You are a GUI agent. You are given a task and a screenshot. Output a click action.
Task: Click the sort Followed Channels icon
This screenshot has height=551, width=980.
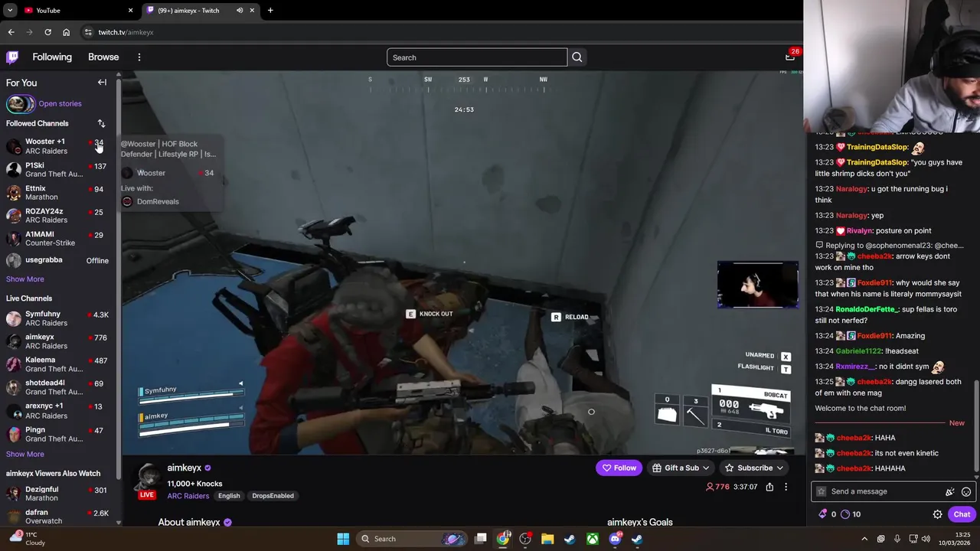pos(101,123)
